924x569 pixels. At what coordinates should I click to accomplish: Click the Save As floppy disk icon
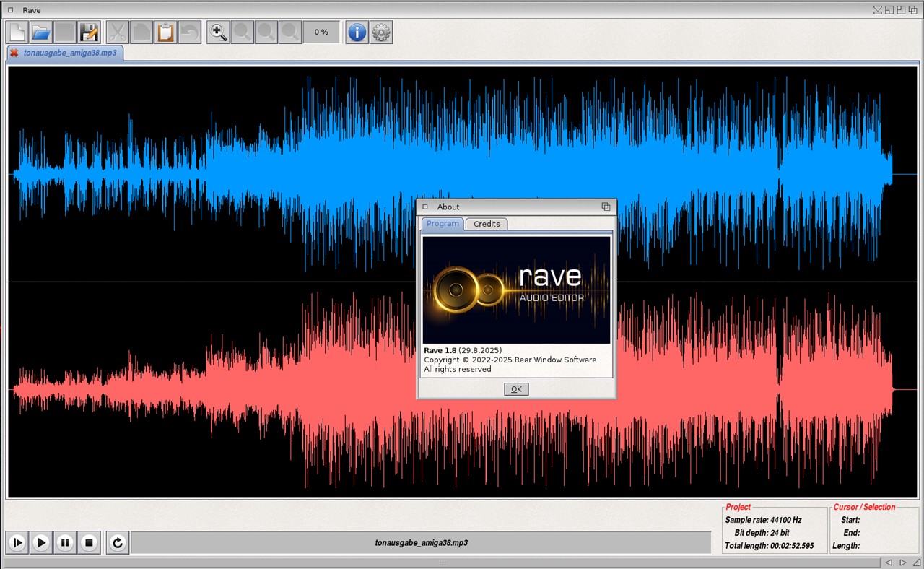90,32
